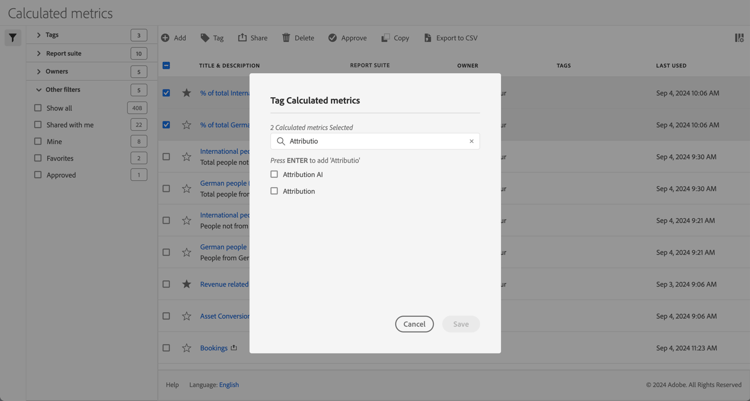Click Export to CSV icon
The image size is (750, 401).
(x=428, y=38)
